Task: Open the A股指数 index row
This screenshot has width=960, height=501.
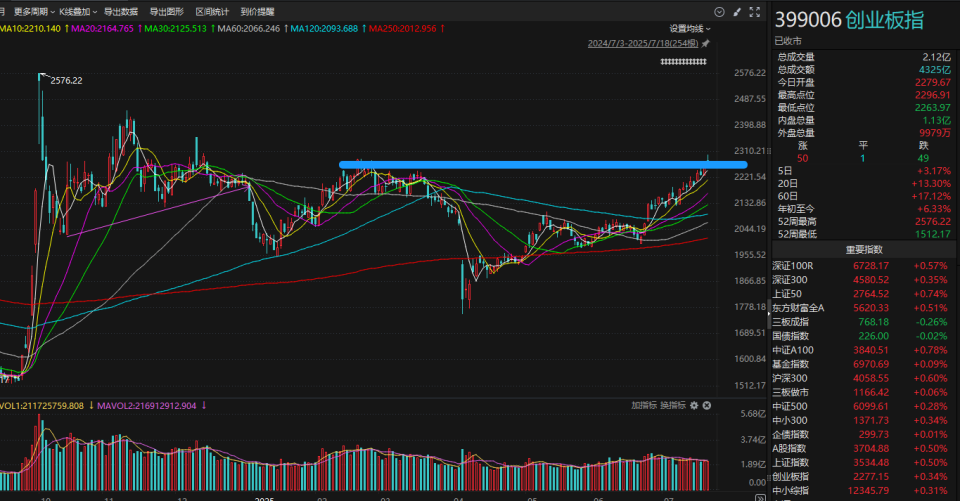Action: (860, 449)
